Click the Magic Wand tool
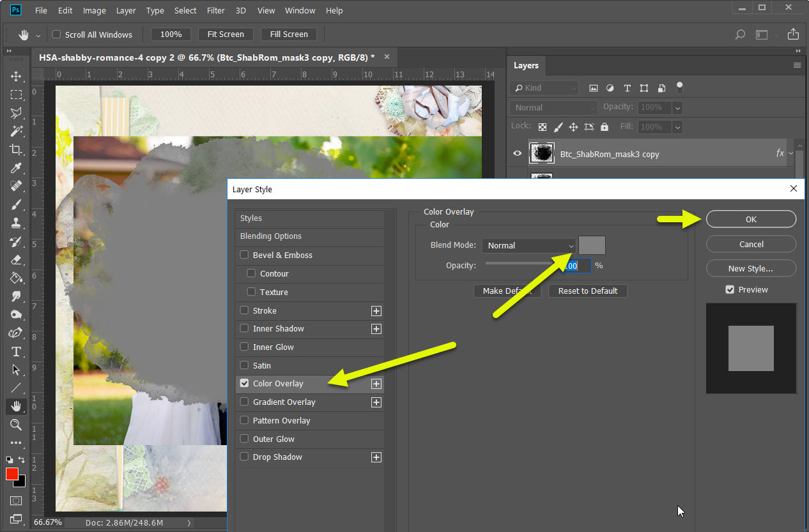809x532 pixels. 16,131
